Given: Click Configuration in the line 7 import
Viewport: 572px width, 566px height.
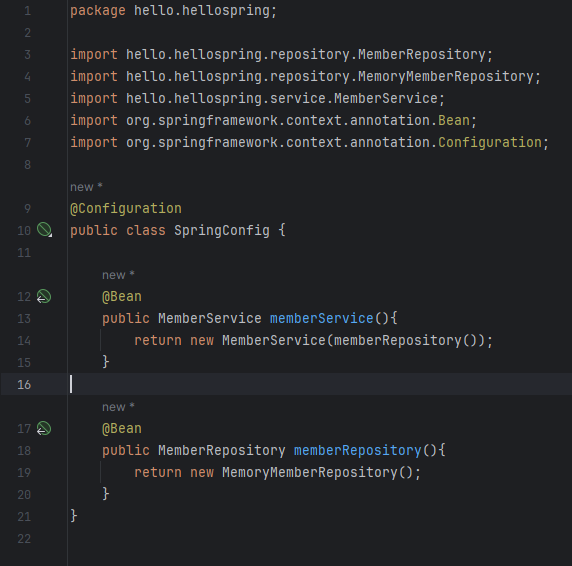Looking at the screenshot, I should 490,142.
